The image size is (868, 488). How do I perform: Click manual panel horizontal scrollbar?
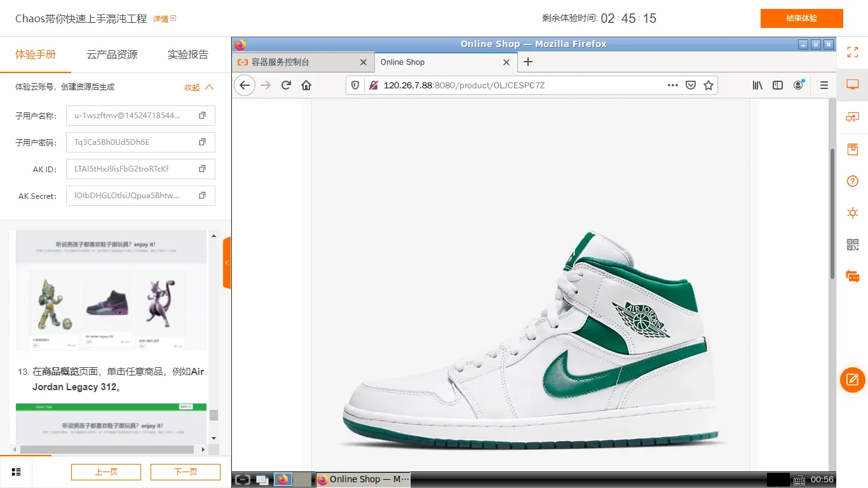(107, 449)
